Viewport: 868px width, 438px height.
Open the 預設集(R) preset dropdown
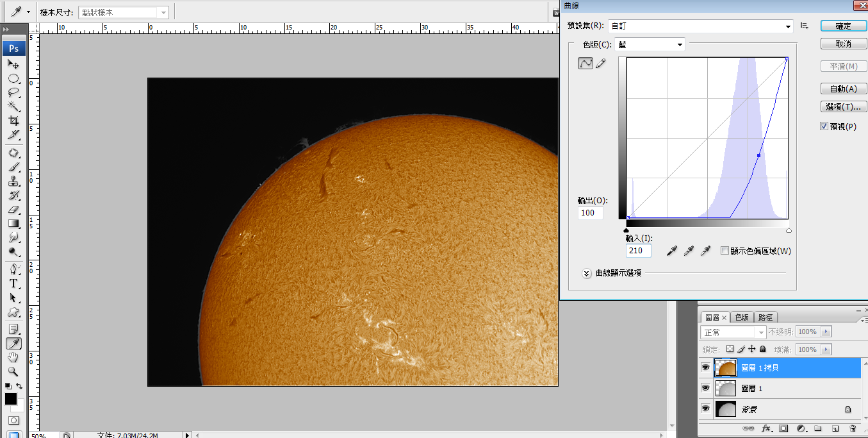click(x=700, y=26)
